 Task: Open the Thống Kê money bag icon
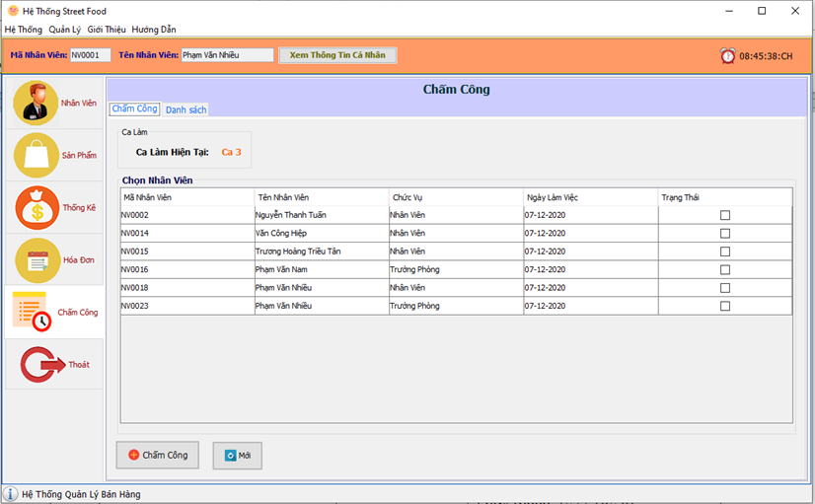coord(37,208)
